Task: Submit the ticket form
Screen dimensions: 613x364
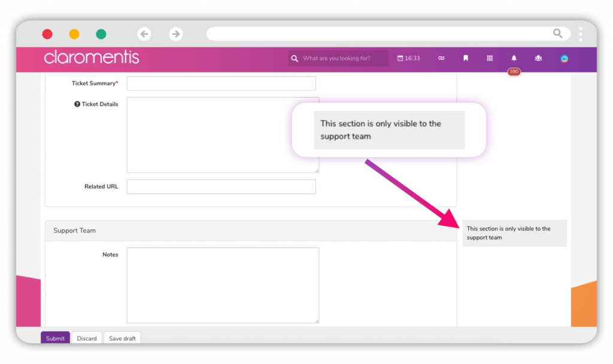Action: point(54,338)
